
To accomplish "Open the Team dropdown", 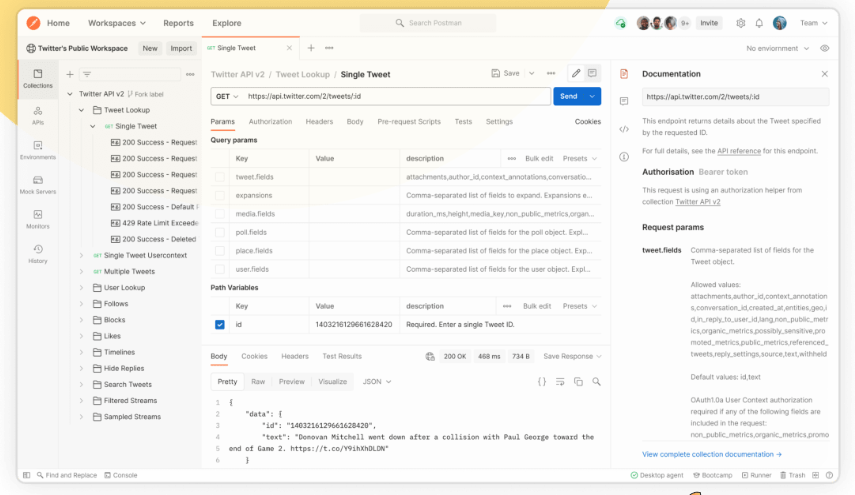I will [x=814, y=23].
